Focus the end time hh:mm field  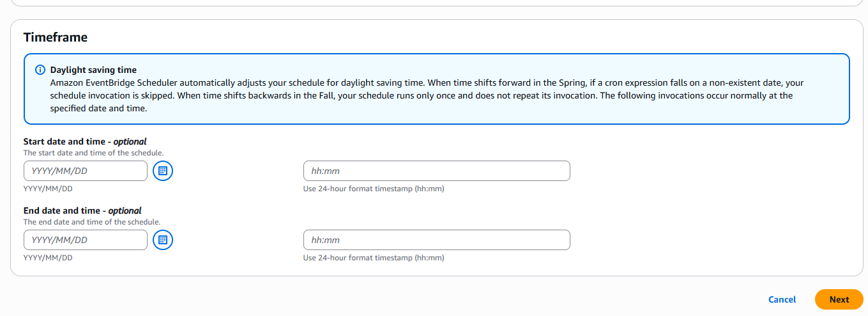click(x=436, y=240)
